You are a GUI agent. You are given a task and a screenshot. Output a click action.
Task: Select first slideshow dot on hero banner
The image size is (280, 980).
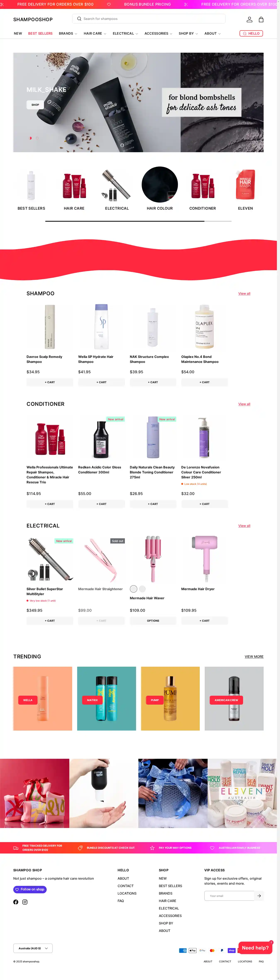pos(30,138)
